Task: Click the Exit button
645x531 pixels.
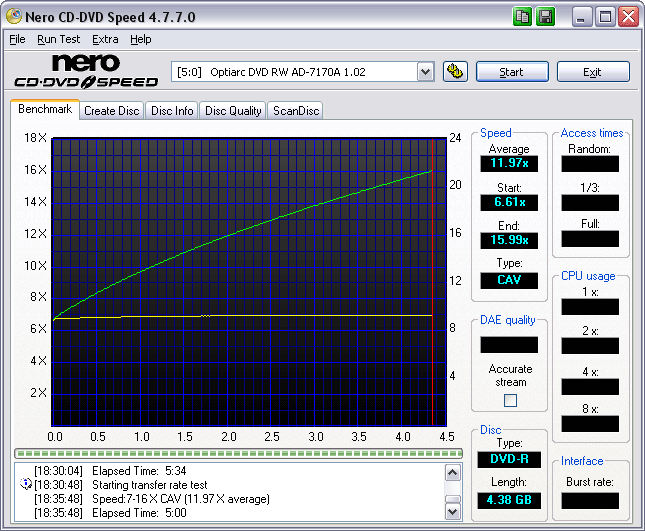Action: coord(592,72)
